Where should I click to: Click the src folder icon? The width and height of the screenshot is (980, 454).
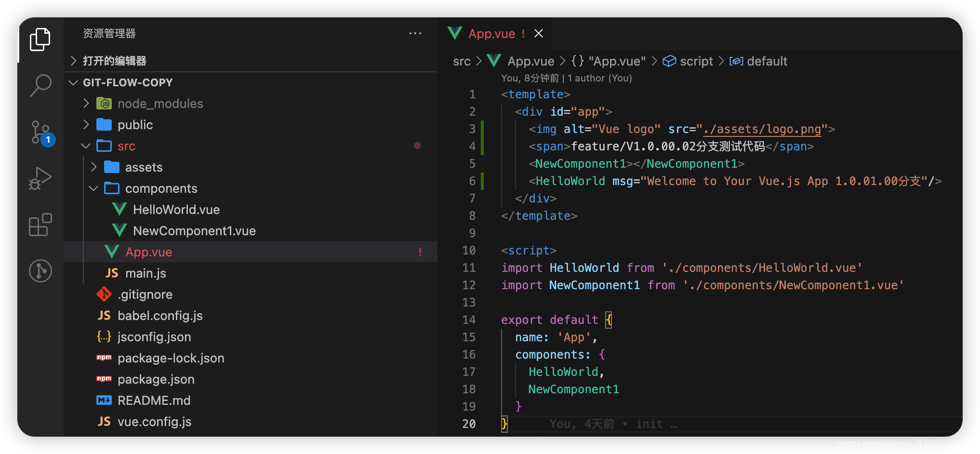[104, 146]
